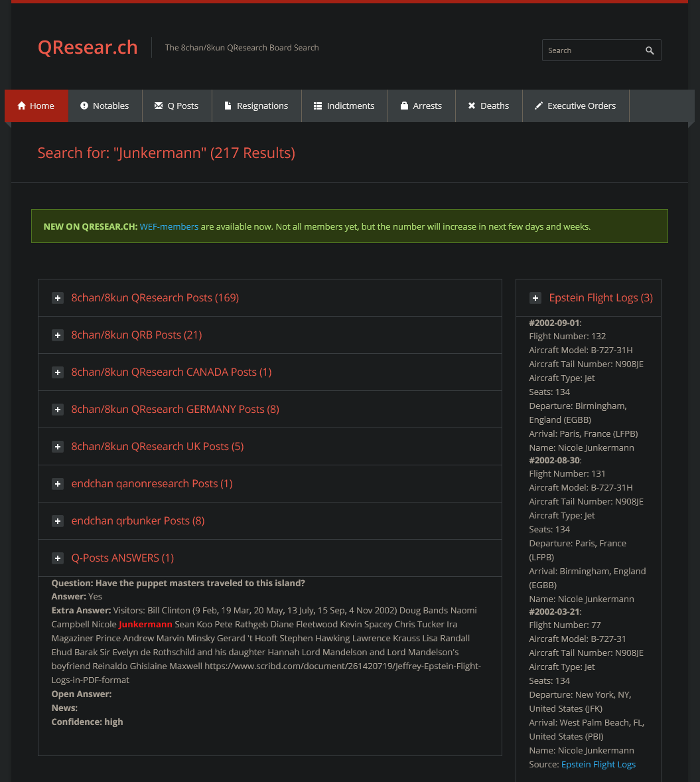The width and height of the screenshot is (700, 782).
Task: Go to the Notables tab
Action: pos(105,106)
